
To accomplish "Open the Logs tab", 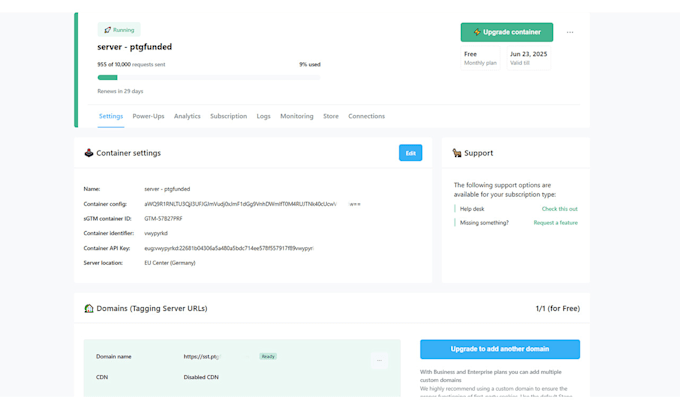I will click(x=263, y=116).
